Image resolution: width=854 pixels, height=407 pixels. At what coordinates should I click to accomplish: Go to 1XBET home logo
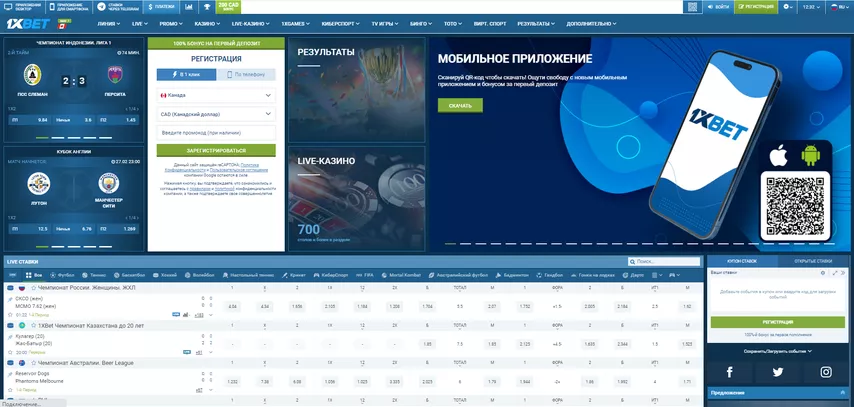coord(28,24)
